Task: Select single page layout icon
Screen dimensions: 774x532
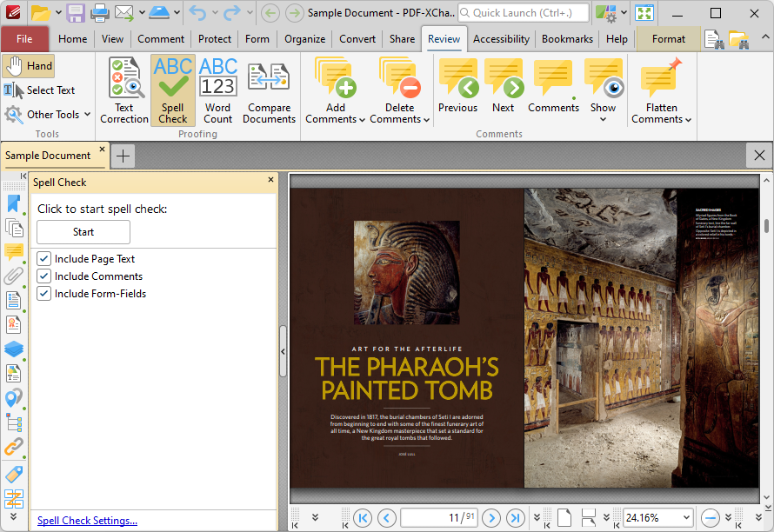Action: point(564,518)
